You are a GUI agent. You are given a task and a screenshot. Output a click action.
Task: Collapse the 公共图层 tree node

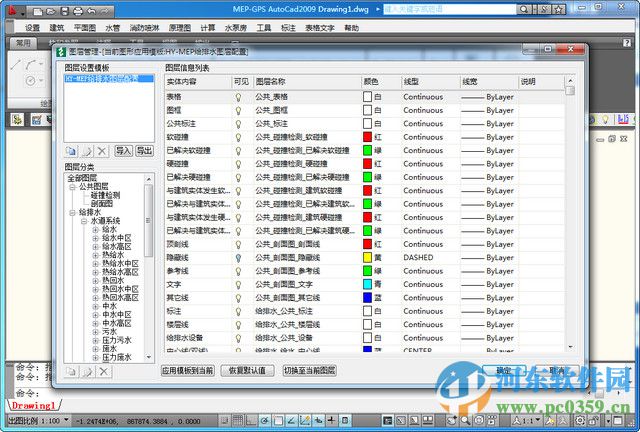coord(73,187)
